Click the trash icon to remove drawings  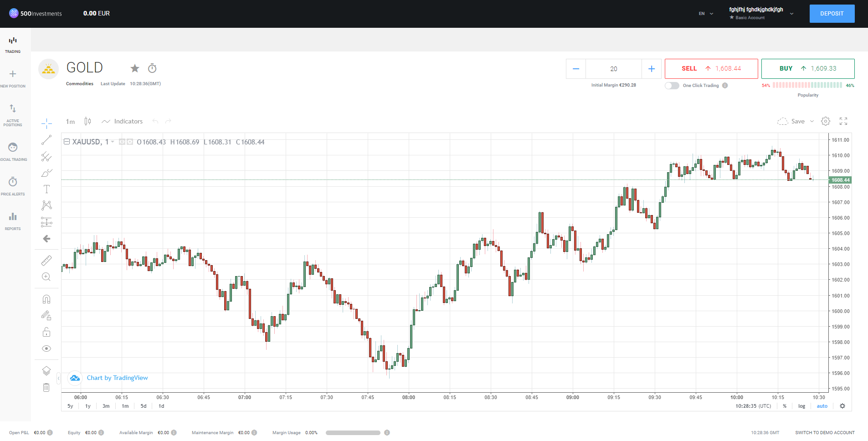tap(46, 388)
